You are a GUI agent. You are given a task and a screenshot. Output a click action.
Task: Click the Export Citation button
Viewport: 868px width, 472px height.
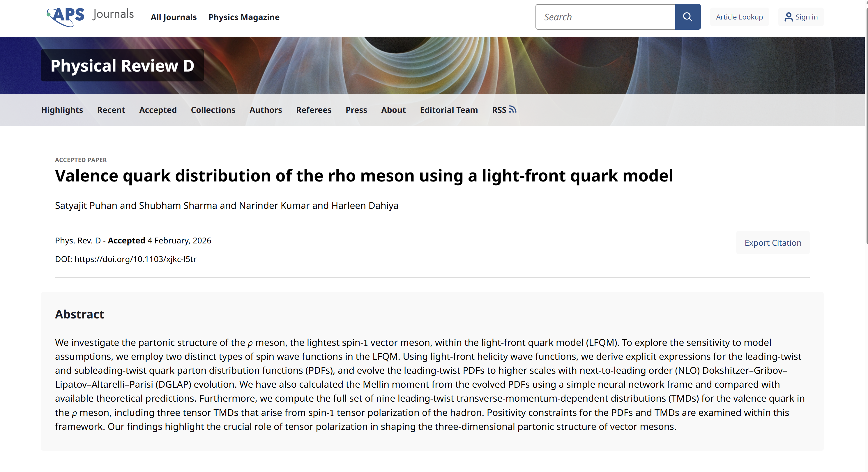point(773,243)
